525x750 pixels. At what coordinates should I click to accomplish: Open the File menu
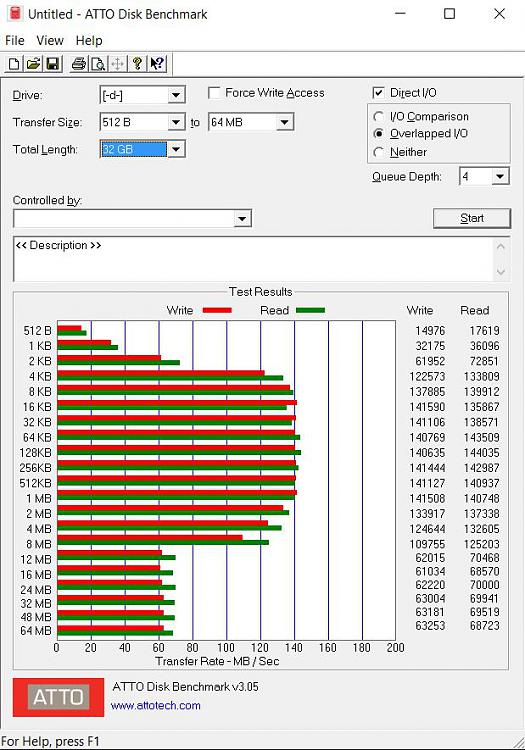(x=15, y=41)
